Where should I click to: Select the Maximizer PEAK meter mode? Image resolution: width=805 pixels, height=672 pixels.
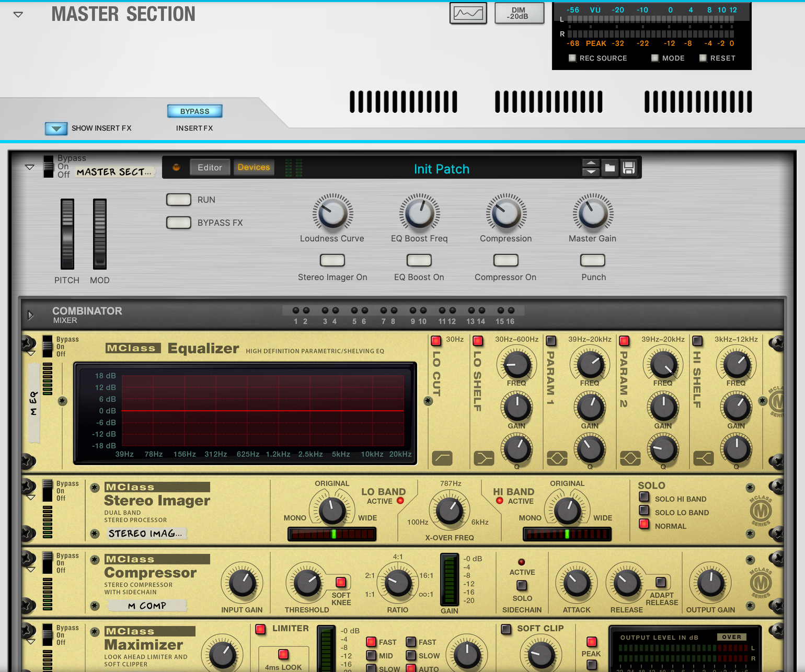coord(592,642)
